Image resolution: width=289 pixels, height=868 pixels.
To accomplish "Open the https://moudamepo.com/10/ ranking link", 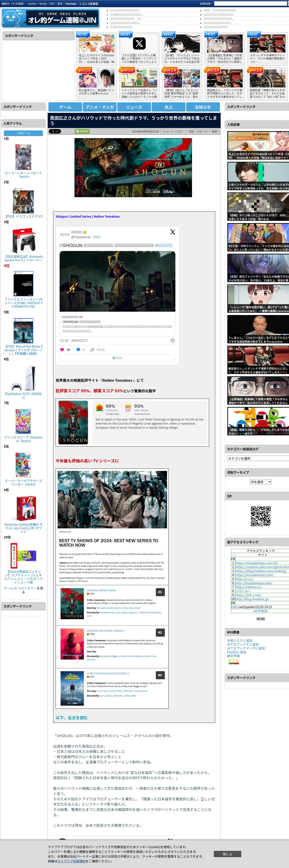I will click(257, 563).
